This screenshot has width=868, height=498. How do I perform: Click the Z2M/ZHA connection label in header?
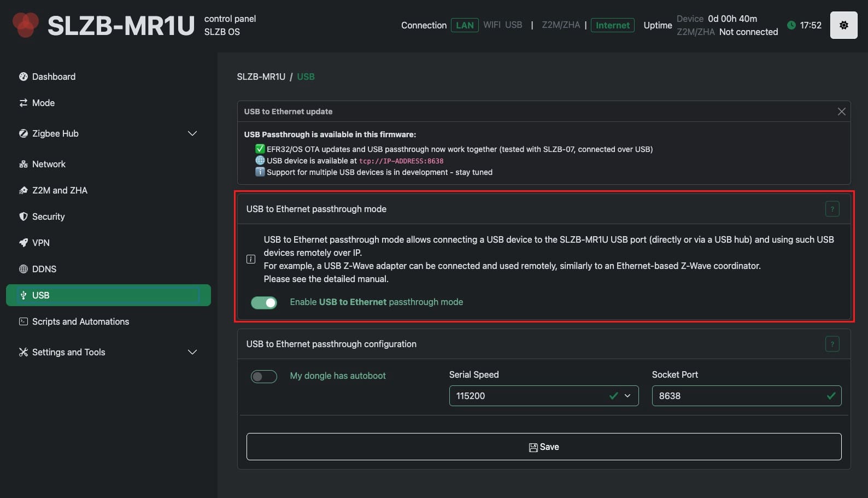[561, 25]
